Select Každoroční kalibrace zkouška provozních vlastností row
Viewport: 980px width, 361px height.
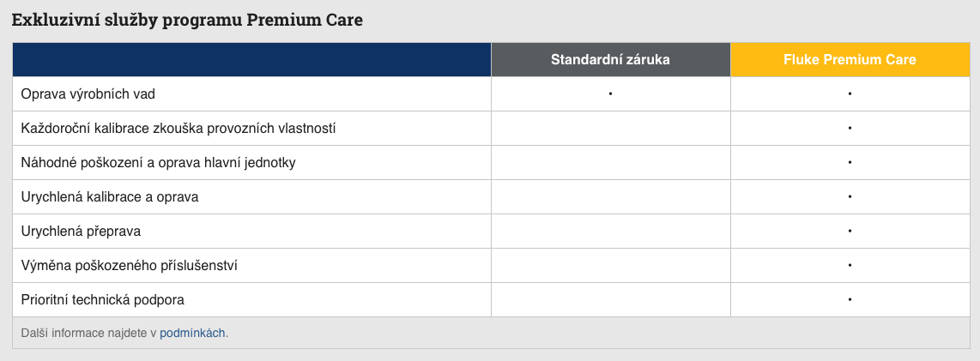click(178, 128)
